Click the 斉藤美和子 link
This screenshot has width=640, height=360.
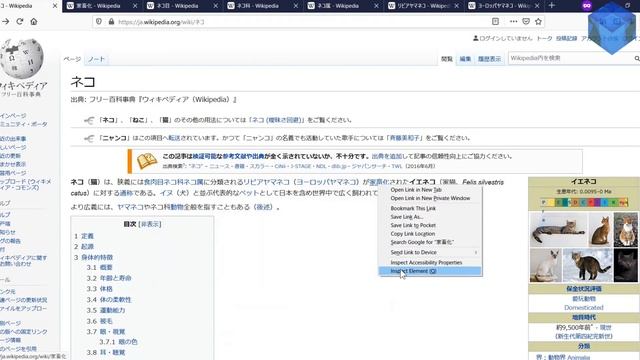404,138
